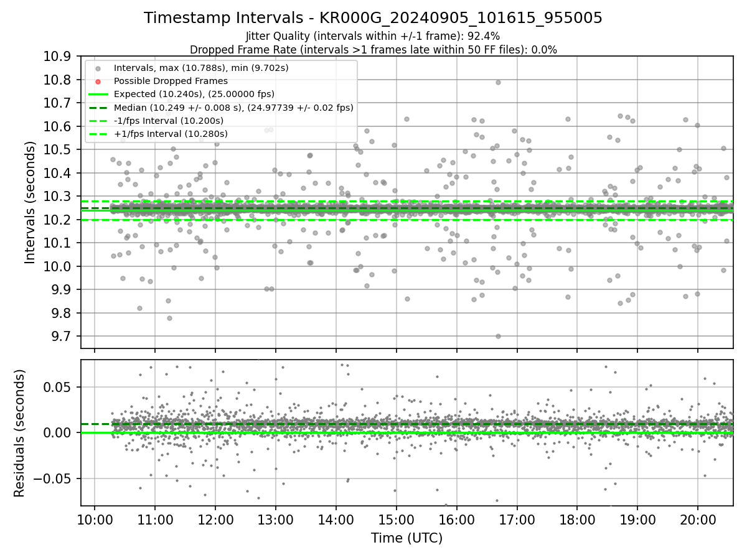Image resolution: width=747 pixels, height=560 pixels.
Task: Click the 17:00 x-axis tick label
Action: pos(517,520)
